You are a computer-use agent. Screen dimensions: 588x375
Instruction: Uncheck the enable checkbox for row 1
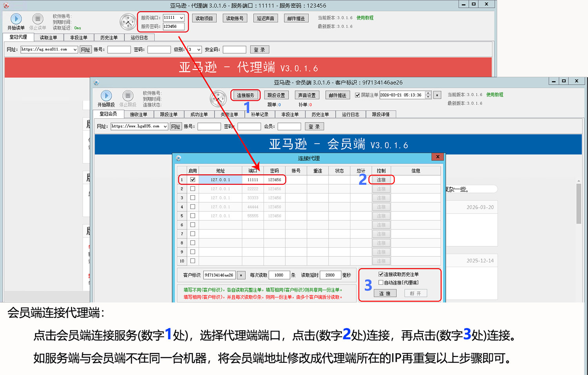click(192, 180)
